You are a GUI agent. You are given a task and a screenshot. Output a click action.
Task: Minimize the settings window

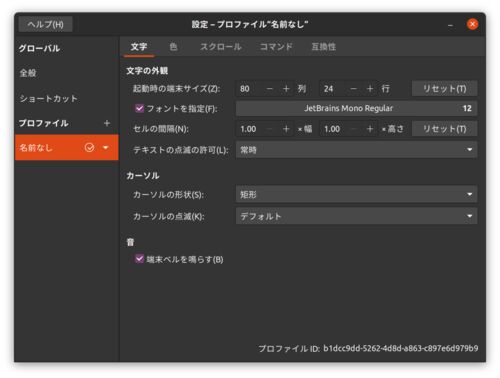(x=450, y=25)
